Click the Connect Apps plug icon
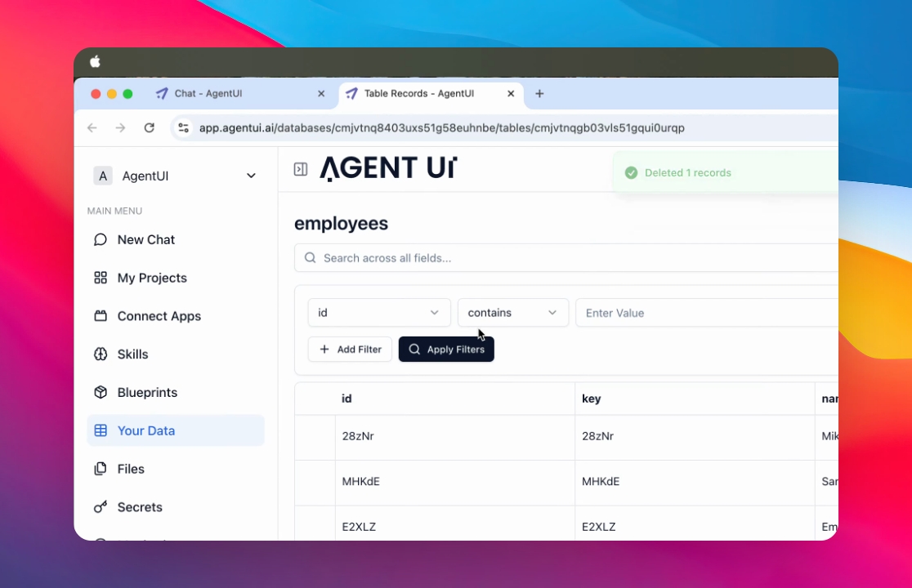 (101, 316)
